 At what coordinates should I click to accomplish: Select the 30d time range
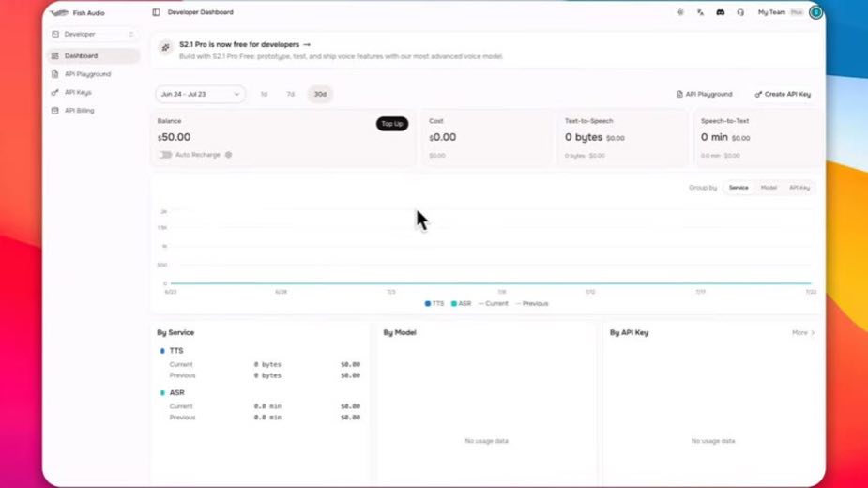coord(320,94)
